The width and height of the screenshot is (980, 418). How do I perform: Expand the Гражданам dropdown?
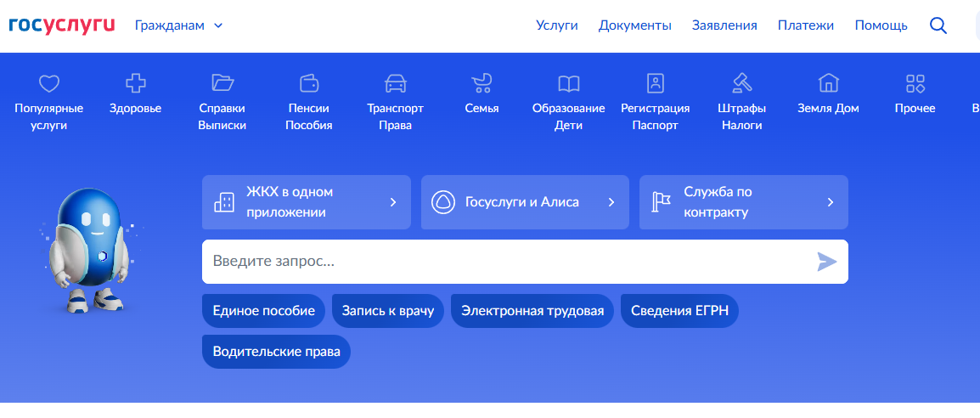(178, 25)
